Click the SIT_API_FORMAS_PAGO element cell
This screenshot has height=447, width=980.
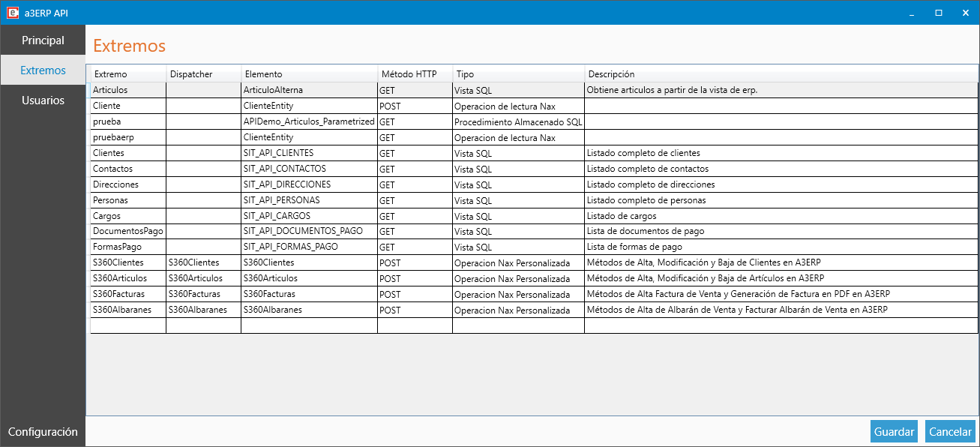click(x=310, y=247)
